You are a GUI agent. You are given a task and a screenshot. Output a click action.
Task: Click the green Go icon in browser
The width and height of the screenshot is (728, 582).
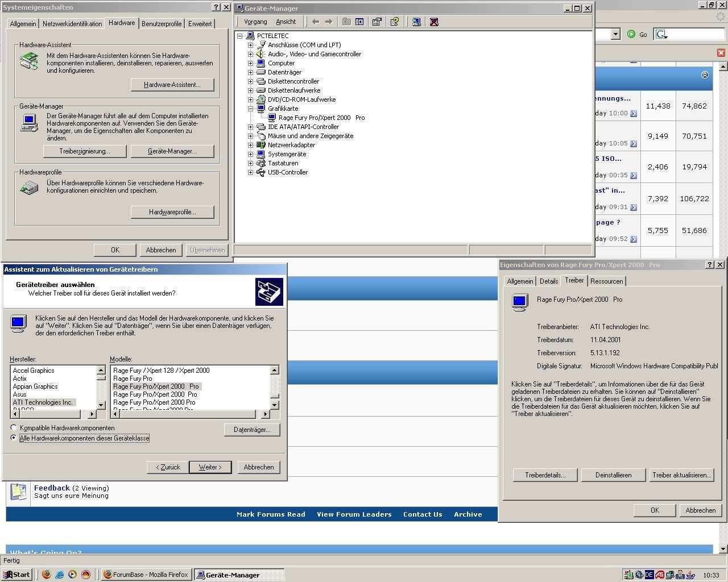[x=631, y=34]
